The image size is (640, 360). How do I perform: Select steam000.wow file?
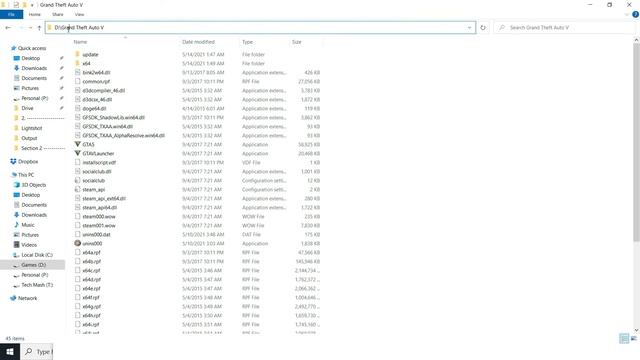99,216
